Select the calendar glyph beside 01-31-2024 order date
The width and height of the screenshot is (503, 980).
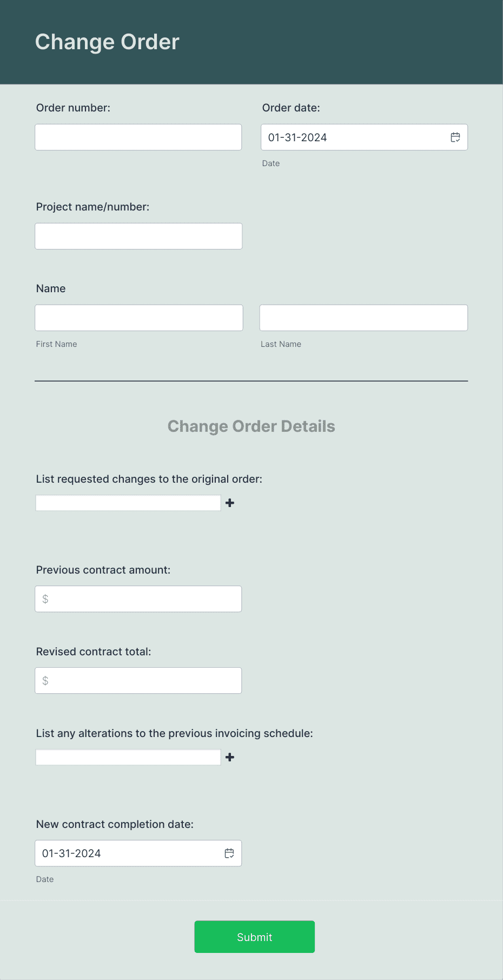coord(455,137)
